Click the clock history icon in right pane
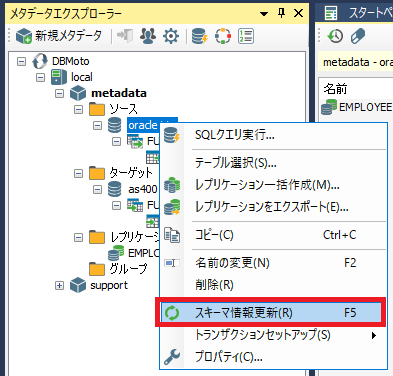Viewport: 393px width, 376px height. coord(335,36)
